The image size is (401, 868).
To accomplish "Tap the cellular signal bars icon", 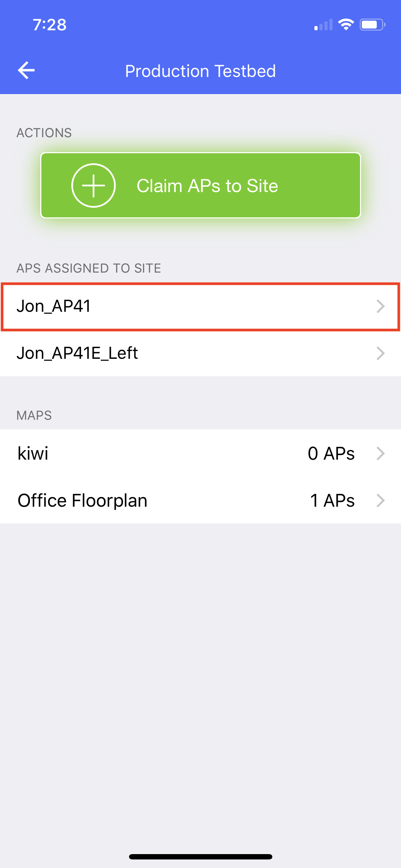I will tap(323, 25).
